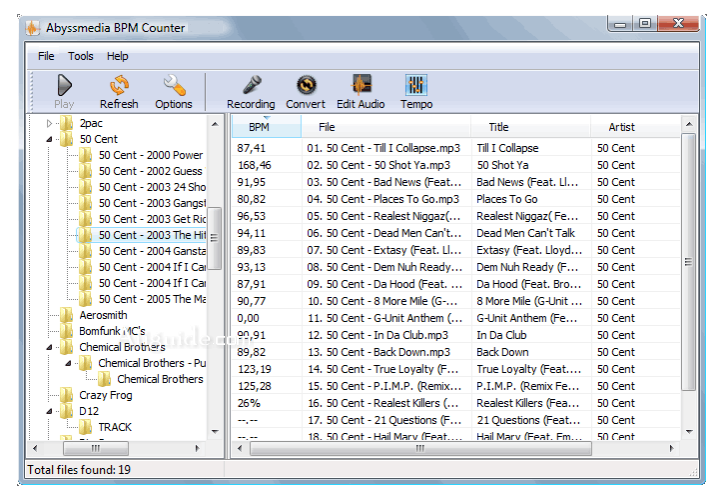Click folder tree vertical scrollbar thumb

(x=214, y=238)
